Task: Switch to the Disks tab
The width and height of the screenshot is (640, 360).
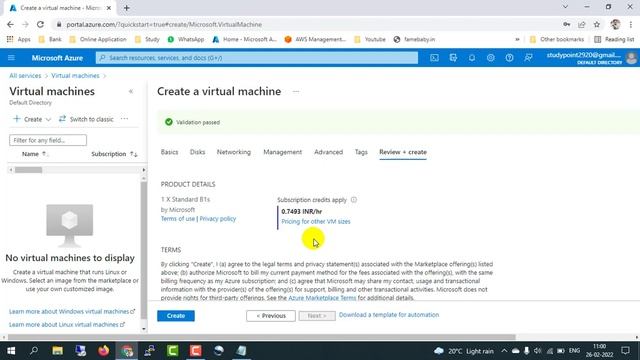Action: pyautogui.click(x=198, y=152)
